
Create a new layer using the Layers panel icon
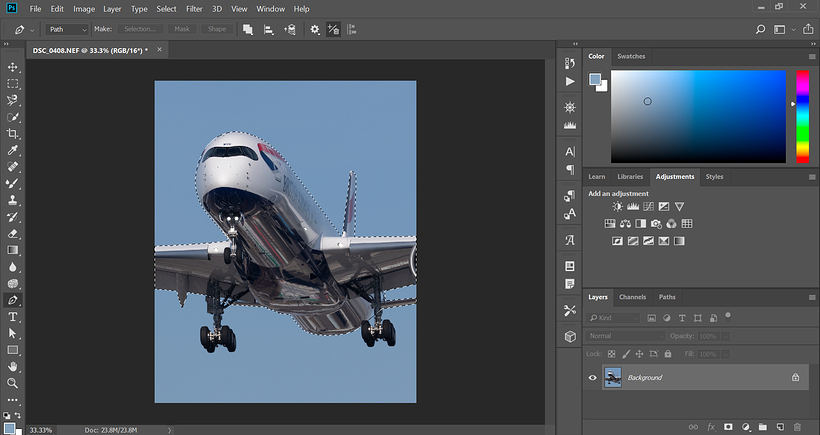[x=778, y=427]
